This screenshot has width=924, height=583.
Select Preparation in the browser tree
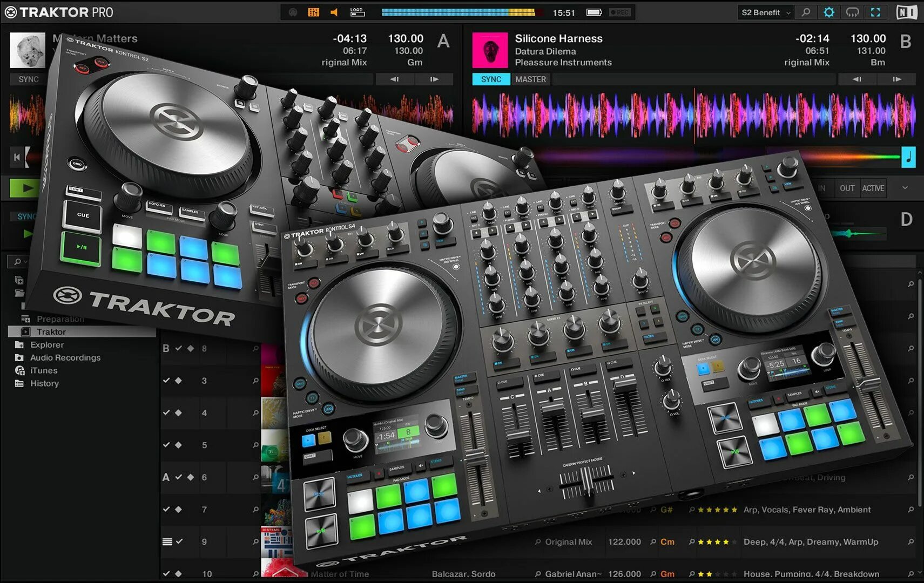[60, 319]
